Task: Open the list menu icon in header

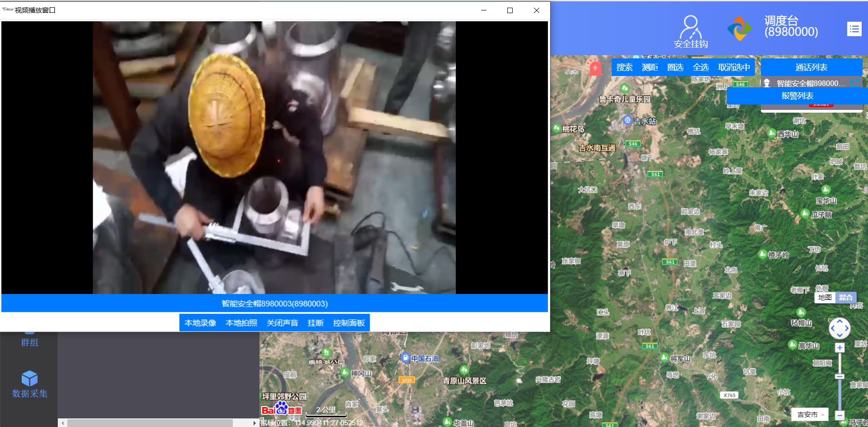Action: tap(854, 29)
